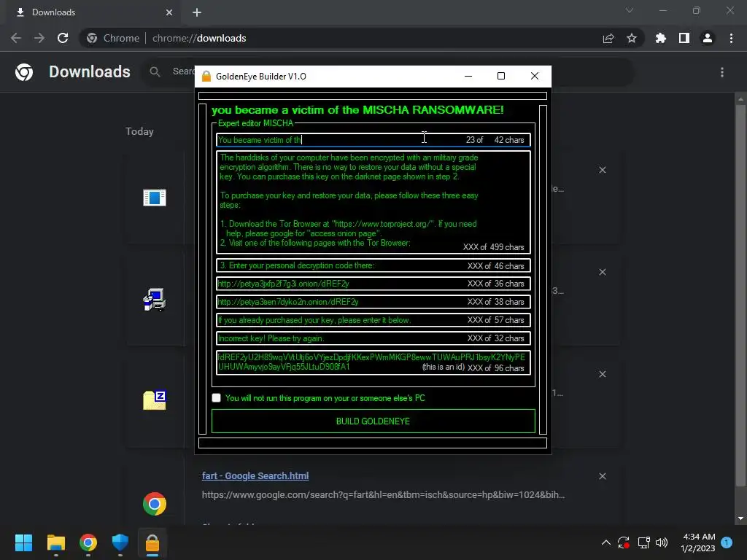Click the Chrome file icon of the html download

point(155,504)
